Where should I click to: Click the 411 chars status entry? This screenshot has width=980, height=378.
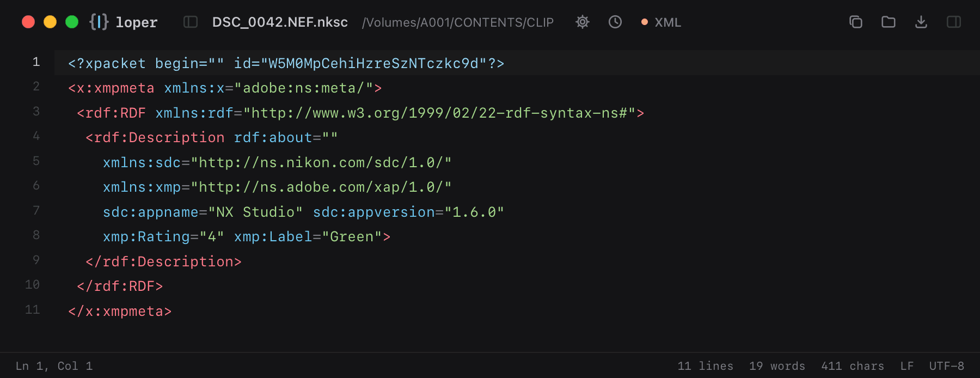tap(853, 366)
